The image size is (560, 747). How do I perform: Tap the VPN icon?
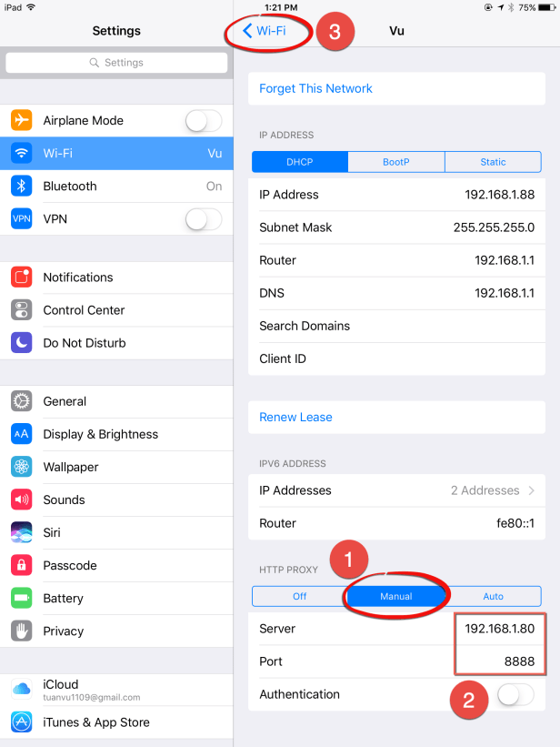click(x=22, y=218)
